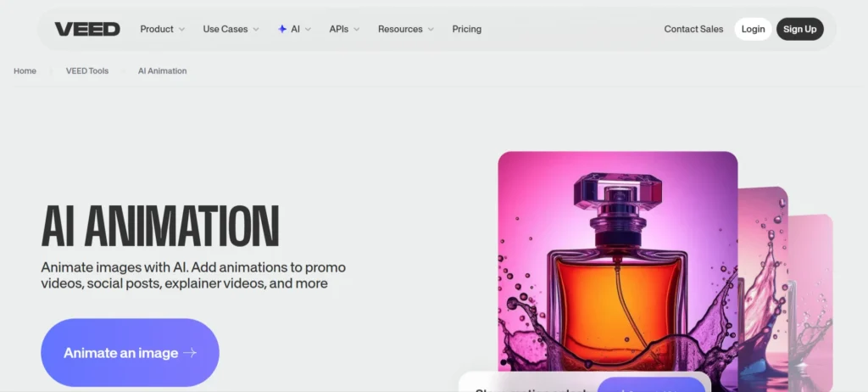Open the Product menu
This screenshot has height=392, width=868.
pos(157,30)
